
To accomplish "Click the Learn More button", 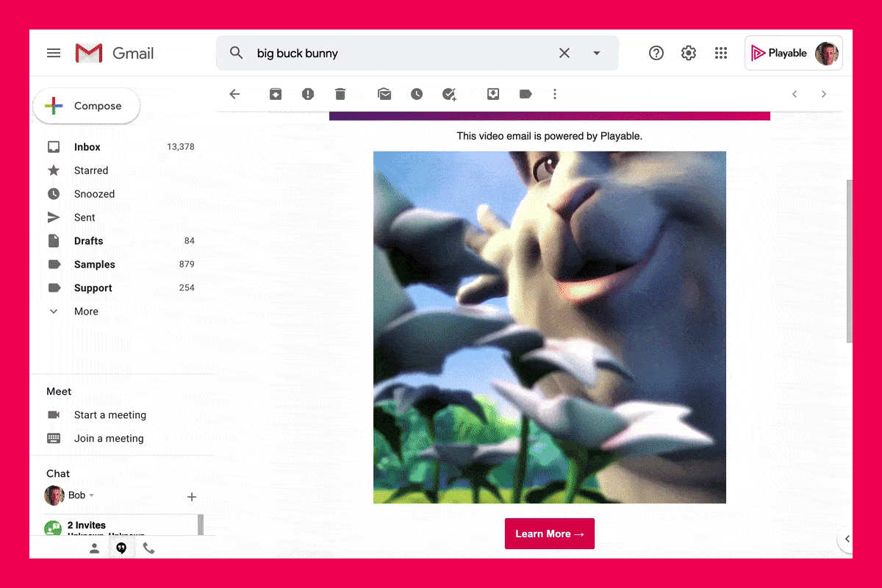I will [549, 534].
